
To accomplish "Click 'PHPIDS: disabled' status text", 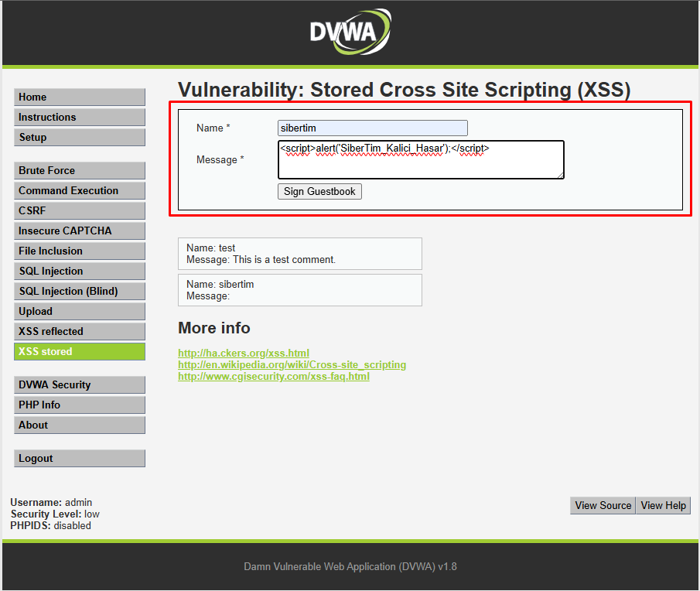I will pyautogui.click(x=50, y=526).
